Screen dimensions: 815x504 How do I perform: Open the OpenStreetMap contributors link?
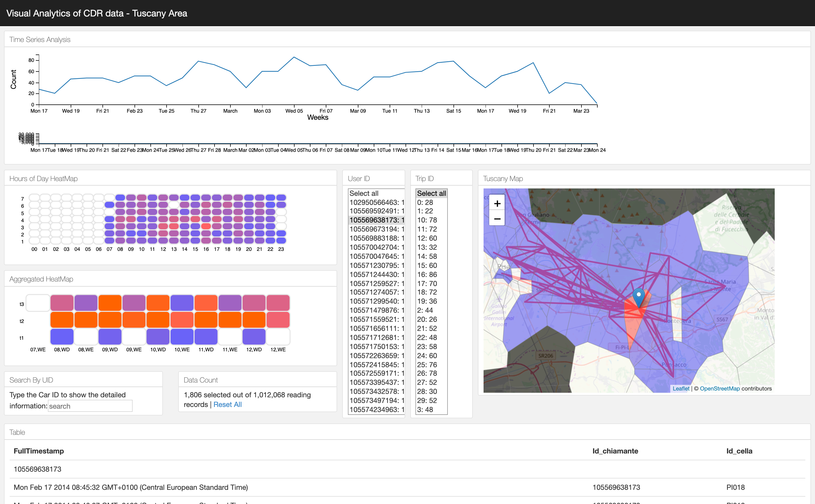[720, 388]
